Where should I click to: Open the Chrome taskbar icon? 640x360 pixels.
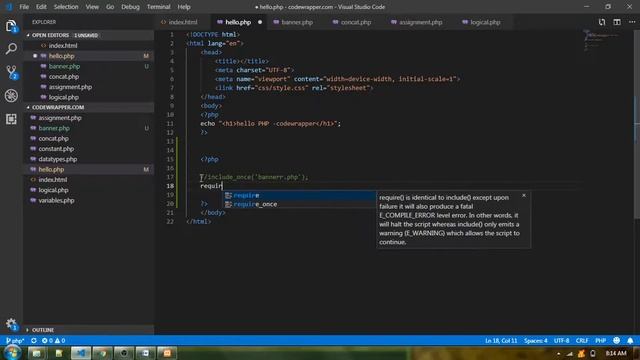click(102, 353)
